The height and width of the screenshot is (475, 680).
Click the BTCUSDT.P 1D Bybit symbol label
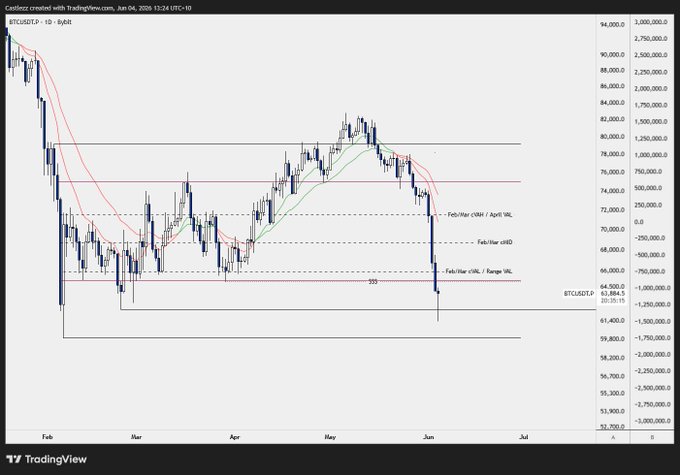[x=40, y=22]
